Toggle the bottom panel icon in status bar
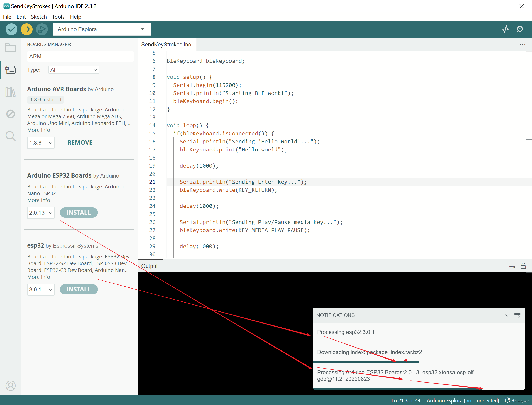This screenshot has width=532, height=405. tap(522, 400)
